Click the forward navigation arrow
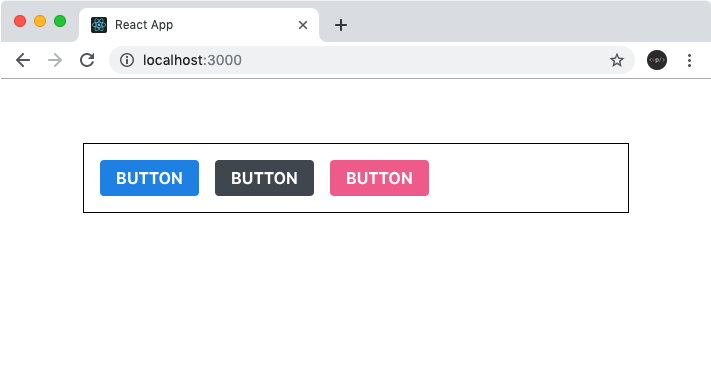The height and width of the screenshot is (376, 711). click(x=55, y=60)
